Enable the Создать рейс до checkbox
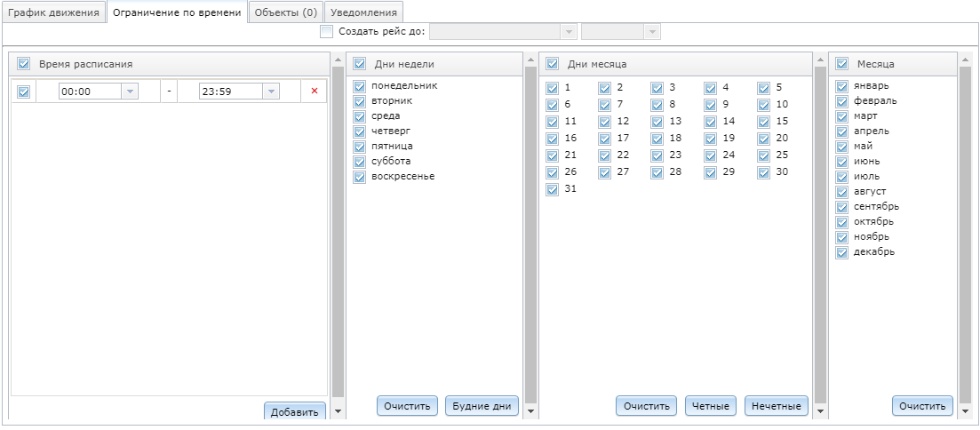The image size is (980, 430). 326,31
